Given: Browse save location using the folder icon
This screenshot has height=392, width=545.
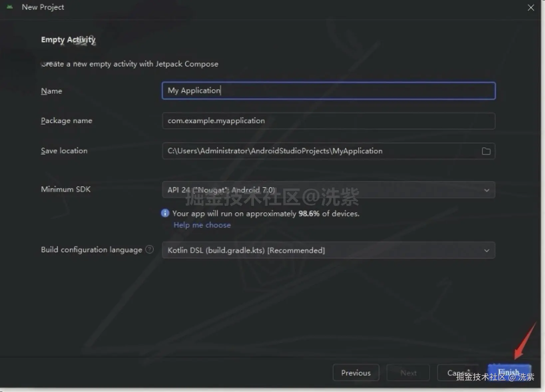Looking at the screenshot, I should tap(486, 151).
